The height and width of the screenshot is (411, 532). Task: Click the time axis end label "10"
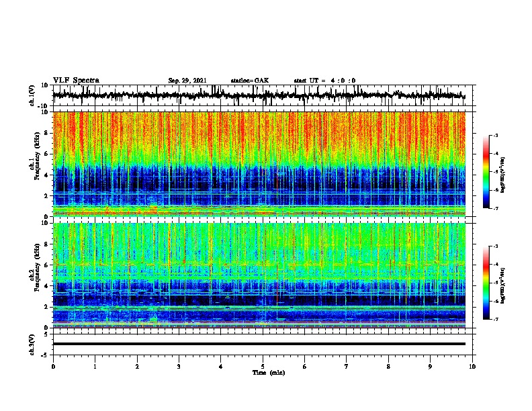pyautogui.click(x=472, y=367)
